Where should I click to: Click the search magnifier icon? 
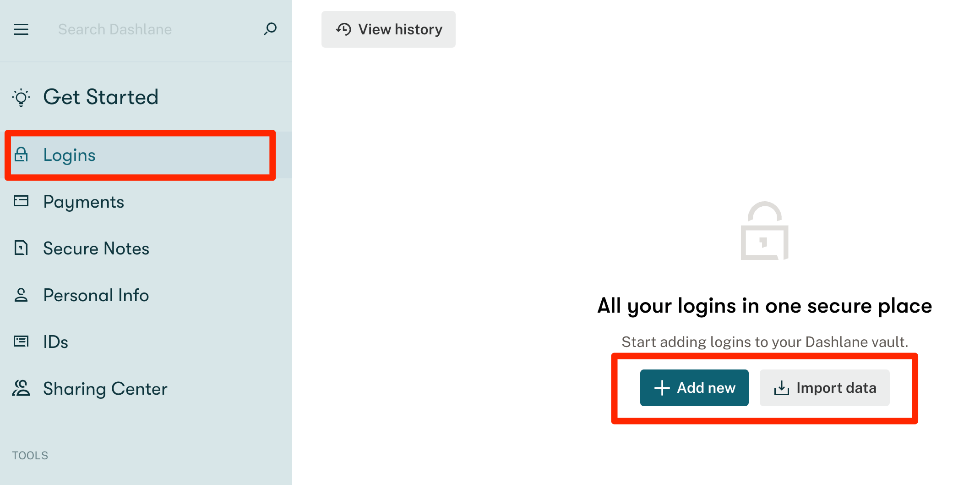coord(270,29)
